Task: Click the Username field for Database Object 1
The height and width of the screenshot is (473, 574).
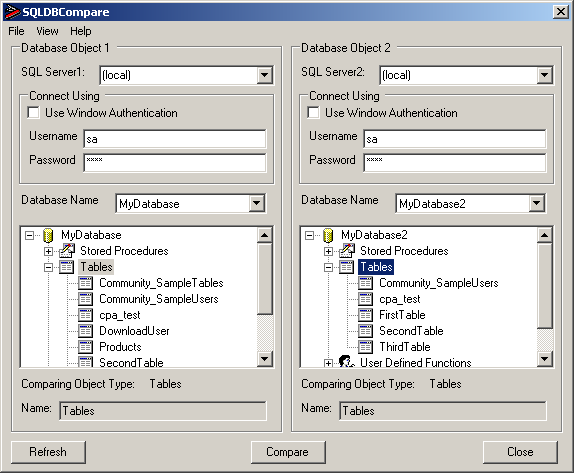Action: tap(175, 139)
